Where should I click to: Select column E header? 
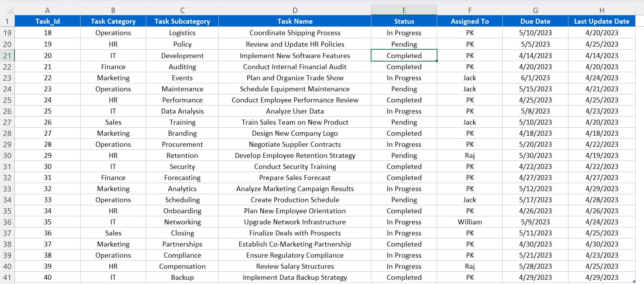pos(404,10)
